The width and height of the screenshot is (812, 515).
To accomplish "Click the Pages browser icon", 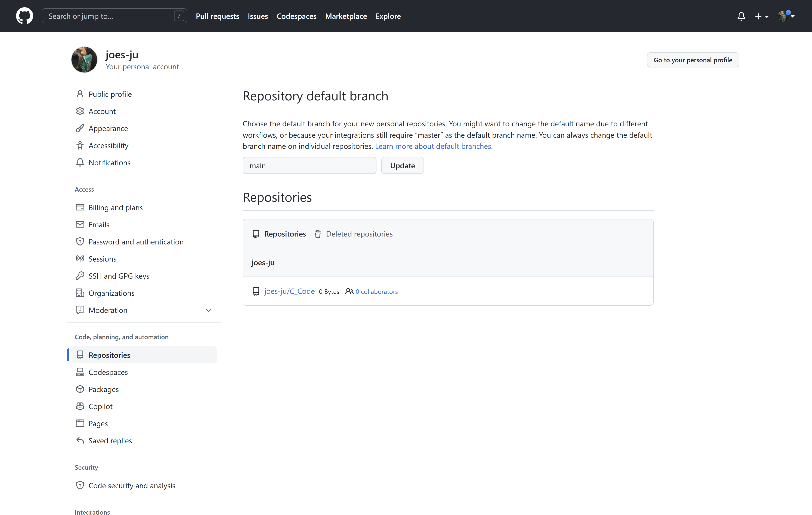I will (80, 424).
